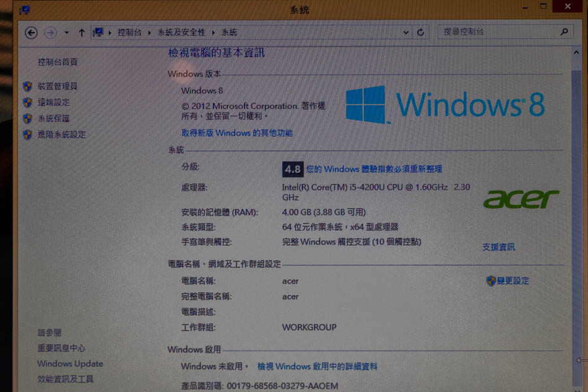
Task: Click the Windows 8 logo image
Action: [x=445, y=105]
